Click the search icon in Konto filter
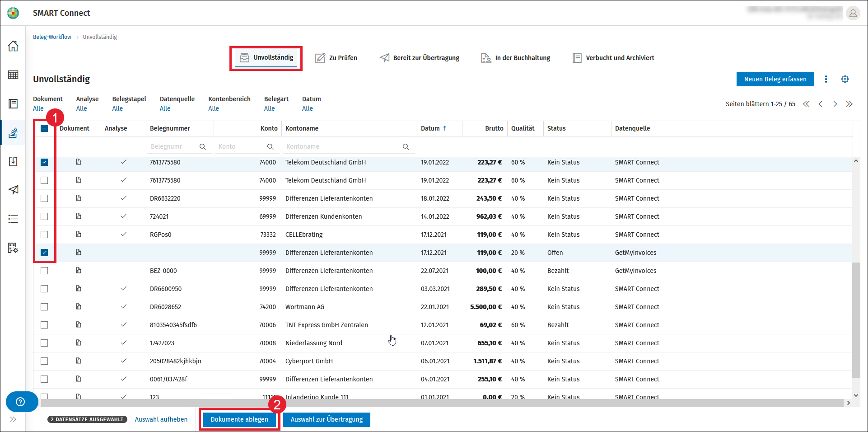The image size is (868, 432). point(271,146)
